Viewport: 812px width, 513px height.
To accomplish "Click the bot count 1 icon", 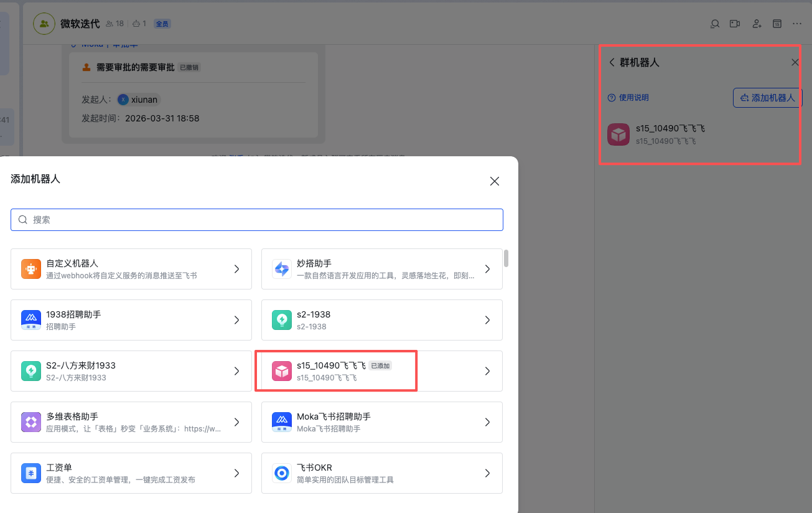I will (x=137, y=24).
